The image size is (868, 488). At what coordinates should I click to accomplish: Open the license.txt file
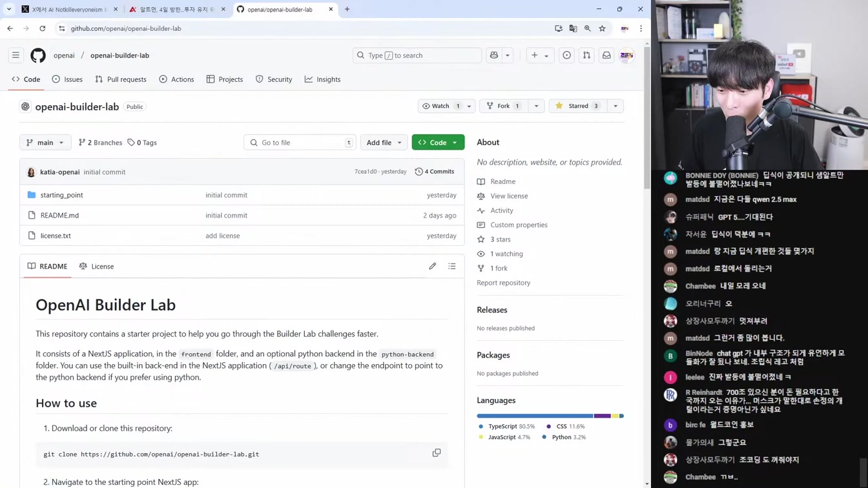click(56, 236)
